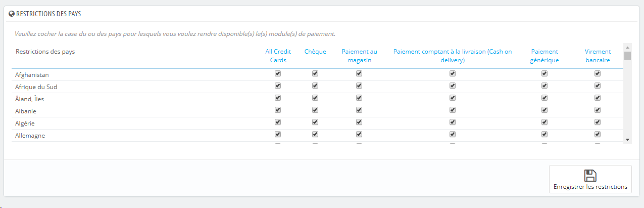This screenshot has width=644, height=208.
Task: Click the country list scrollbar thumb
Action: [x=627, y=56]
